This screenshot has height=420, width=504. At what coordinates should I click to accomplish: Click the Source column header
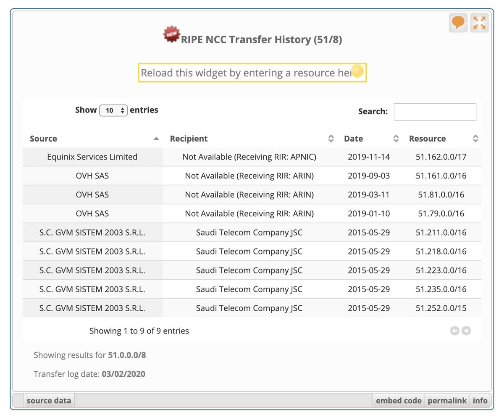coord(44,139)
